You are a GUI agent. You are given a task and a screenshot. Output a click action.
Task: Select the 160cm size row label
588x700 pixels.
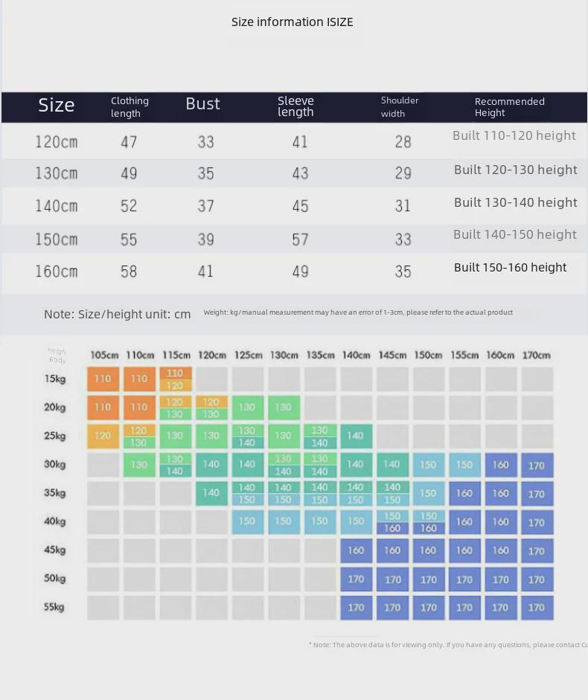(x=57, y=272)
